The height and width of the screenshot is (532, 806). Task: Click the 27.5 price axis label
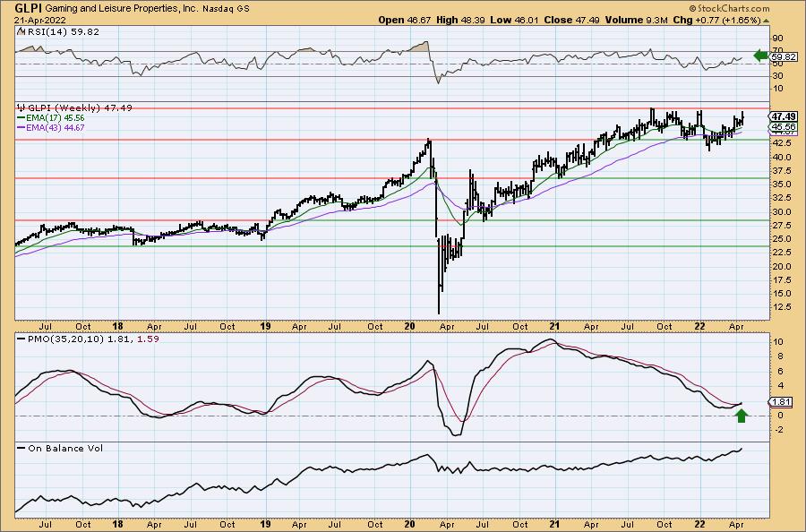tap(780, 226)
